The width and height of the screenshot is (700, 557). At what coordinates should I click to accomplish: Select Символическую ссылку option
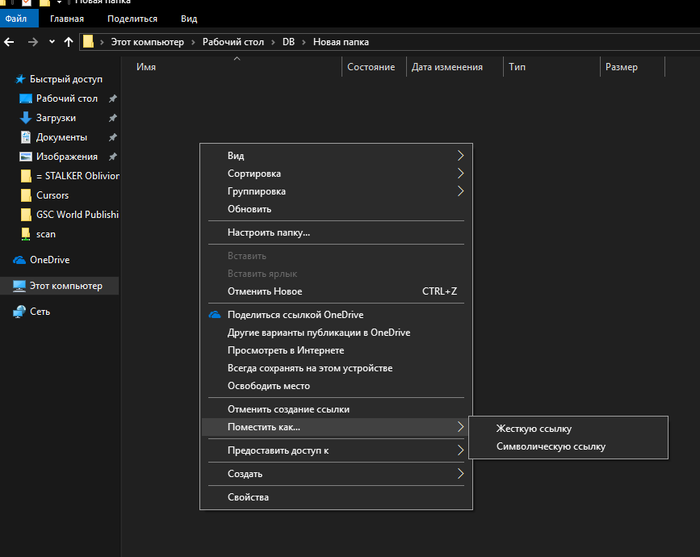click(550, 447)
